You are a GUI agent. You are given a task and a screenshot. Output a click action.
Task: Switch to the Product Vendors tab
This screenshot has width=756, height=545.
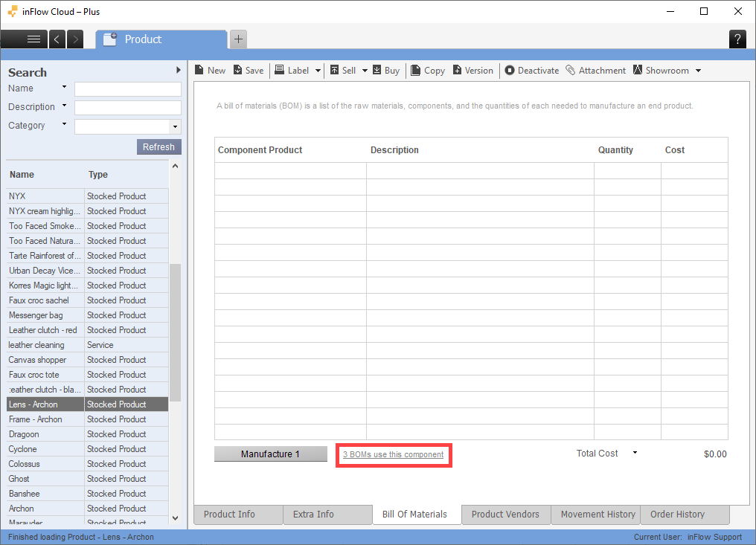[x=505, y=515]
